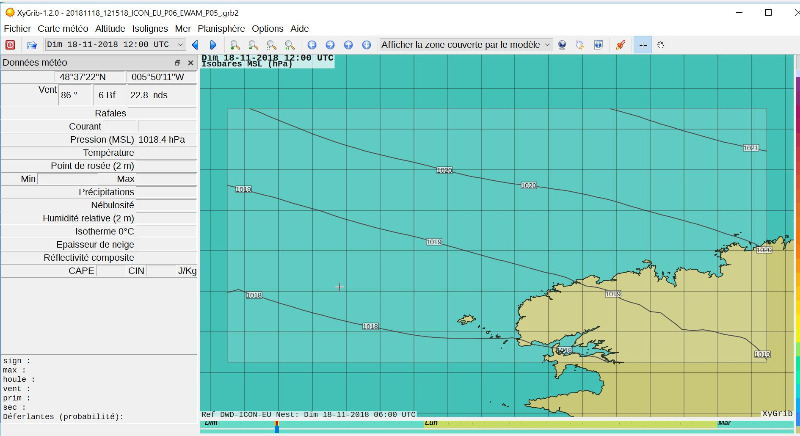
Task: Click the zoom in magnifier icon
Action: tap(235, 45)
